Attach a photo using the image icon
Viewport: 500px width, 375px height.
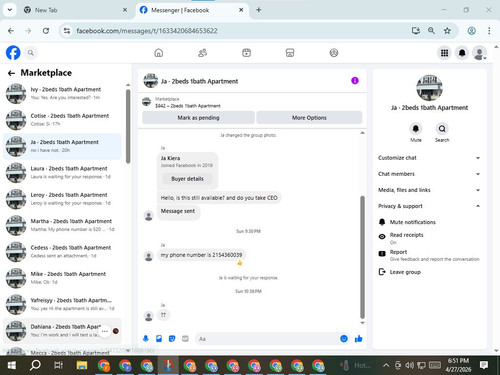(x=159, y=339)
